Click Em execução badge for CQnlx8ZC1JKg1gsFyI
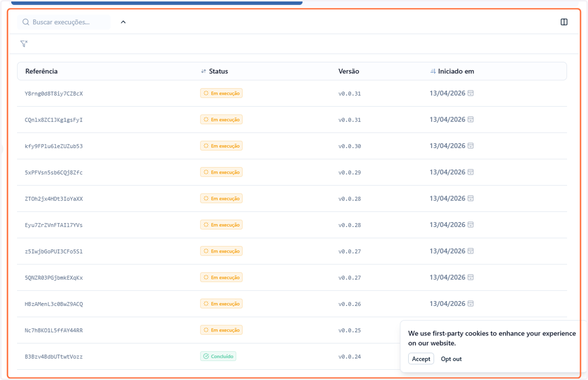This screenshot has height=380, width=588. [221, 120]
